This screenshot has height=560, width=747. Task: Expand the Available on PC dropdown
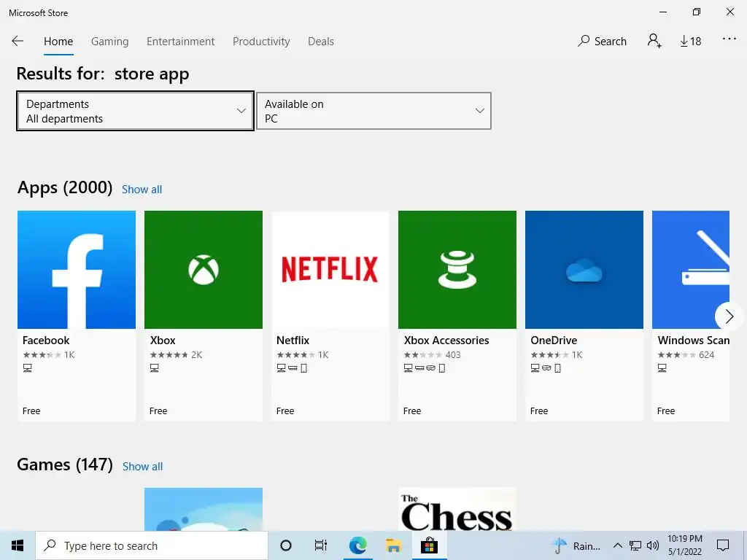coord(374,111)
